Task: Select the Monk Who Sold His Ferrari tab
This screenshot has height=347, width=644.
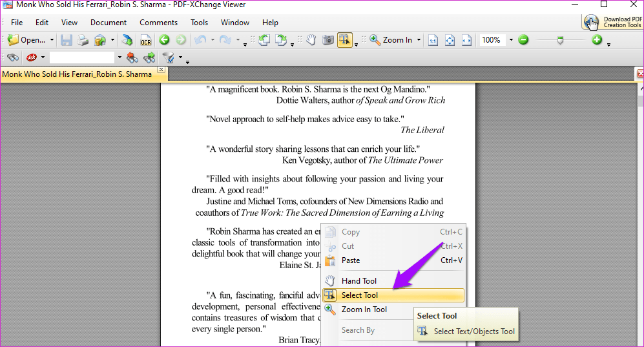Action: (x=78, y=74)
